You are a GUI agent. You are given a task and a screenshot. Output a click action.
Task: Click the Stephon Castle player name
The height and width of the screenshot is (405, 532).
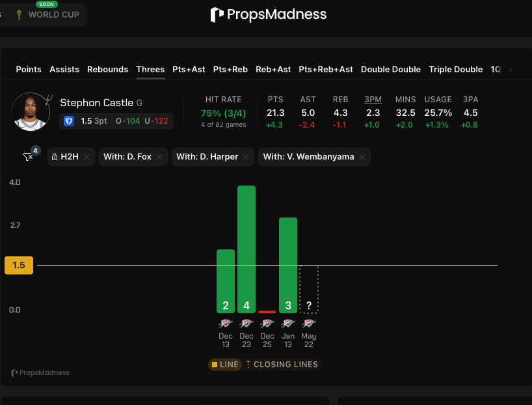pyautogui.click(x=97, y=103)
